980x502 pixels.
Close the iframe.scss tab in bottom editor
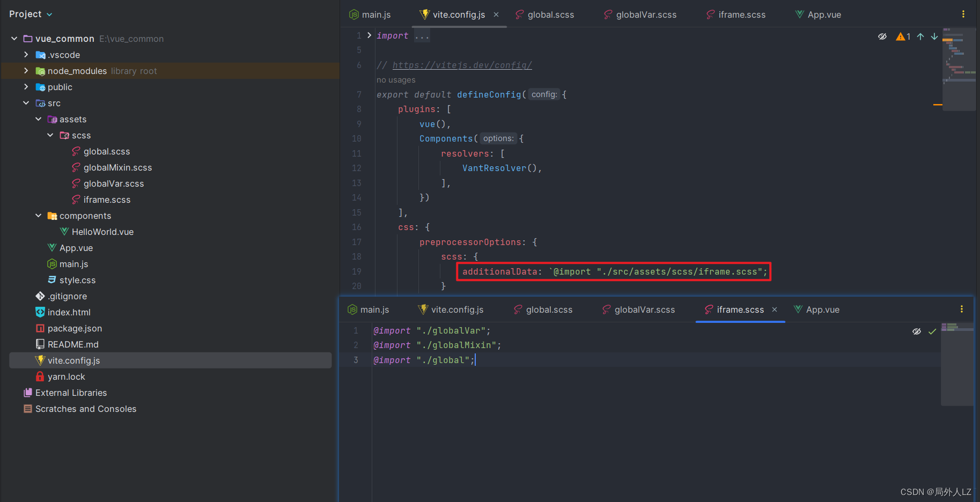[x=775, y=309]
